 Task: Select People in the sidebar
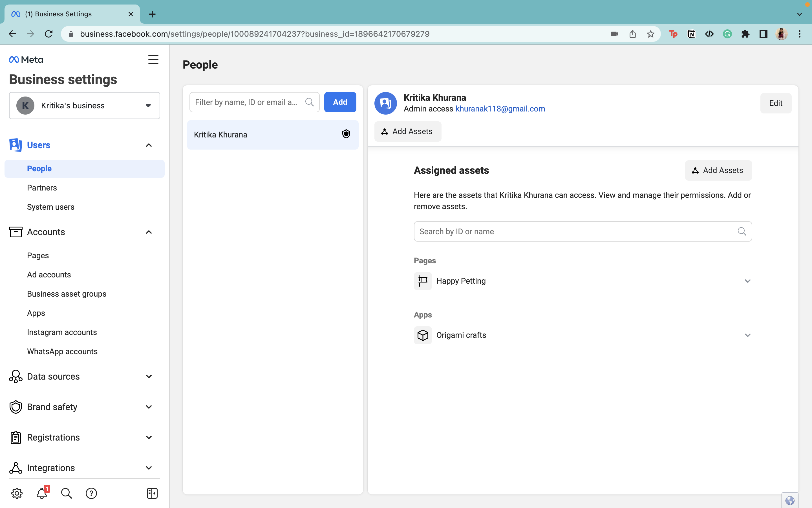[x=85, y=169]
